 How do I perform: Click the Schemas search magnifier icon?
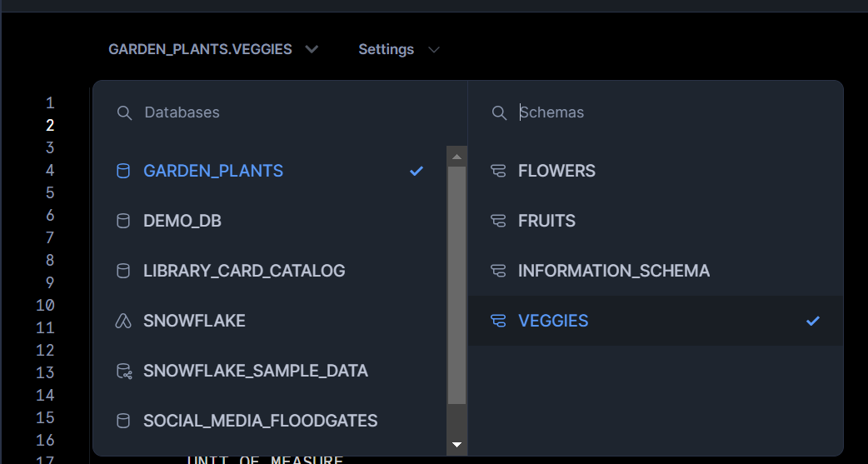pyautogui.click(x=499, y=113)
